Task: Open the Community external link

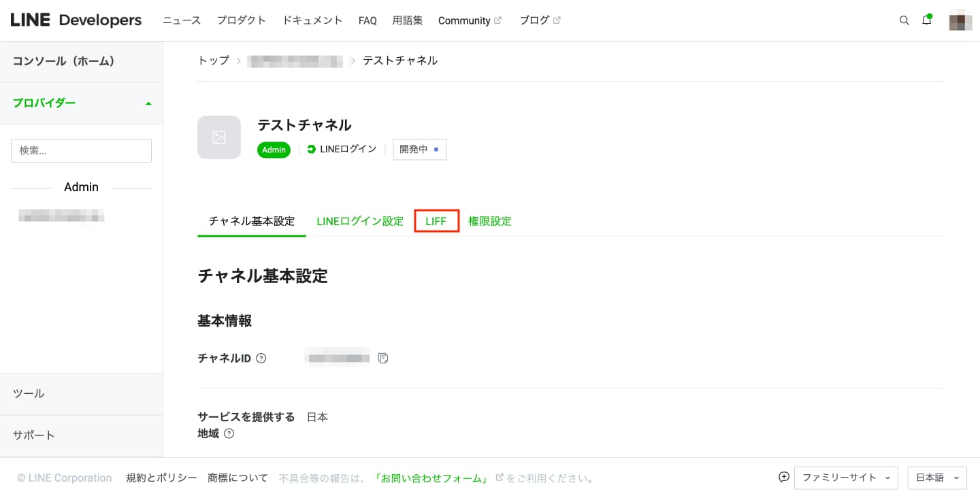Action: 470,20
